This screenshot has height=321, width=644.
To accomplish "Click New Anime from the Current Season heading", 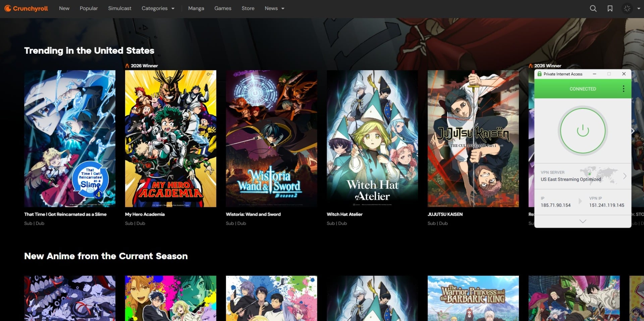I will pos(106,256).
